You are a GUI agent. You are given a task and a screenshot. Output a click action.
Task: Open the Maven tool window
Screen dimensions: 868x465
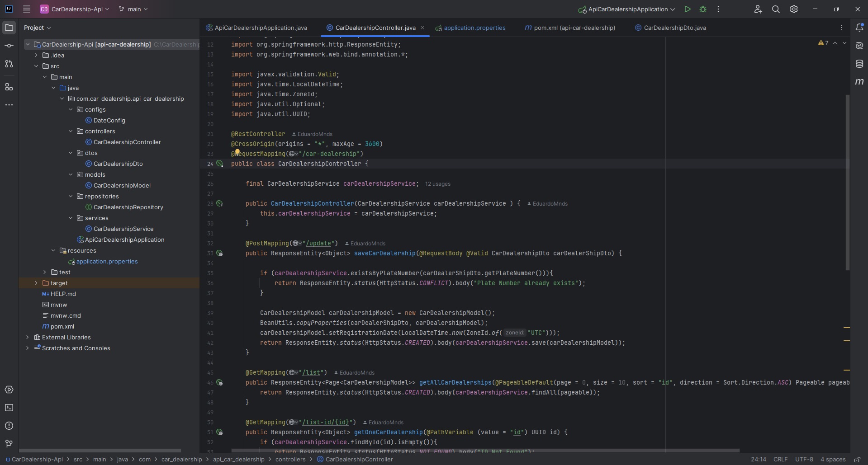click(859, 82)
